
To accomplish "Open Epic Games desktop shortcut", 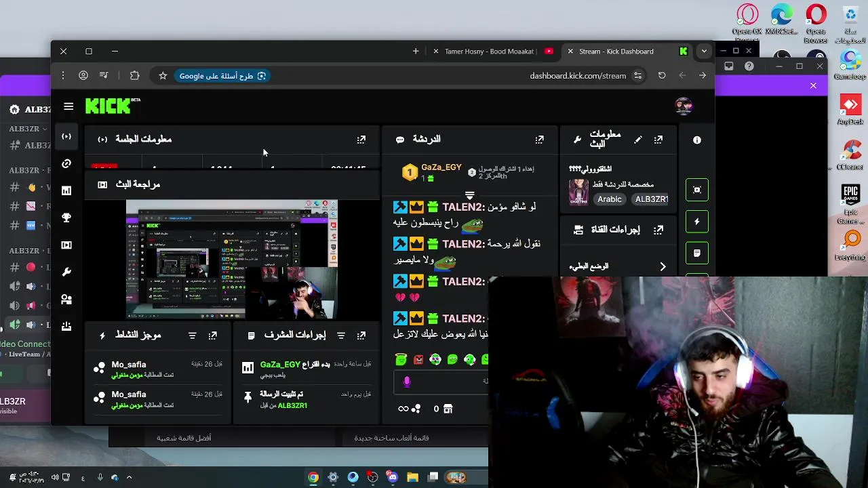I will 850,204.
